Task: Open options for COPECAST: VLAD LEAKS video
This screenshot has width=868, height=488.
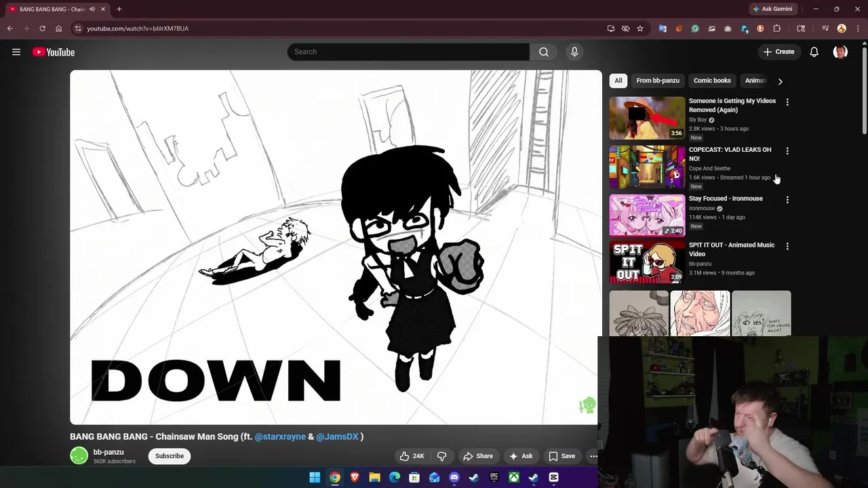Action: coord(787,151)
